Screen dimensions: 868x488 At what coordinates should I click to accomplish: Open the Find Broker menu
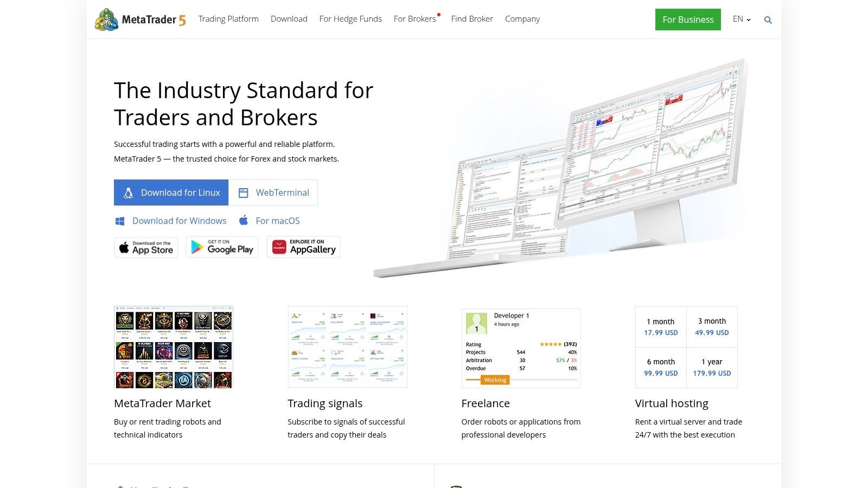click(x=472, y=19)
